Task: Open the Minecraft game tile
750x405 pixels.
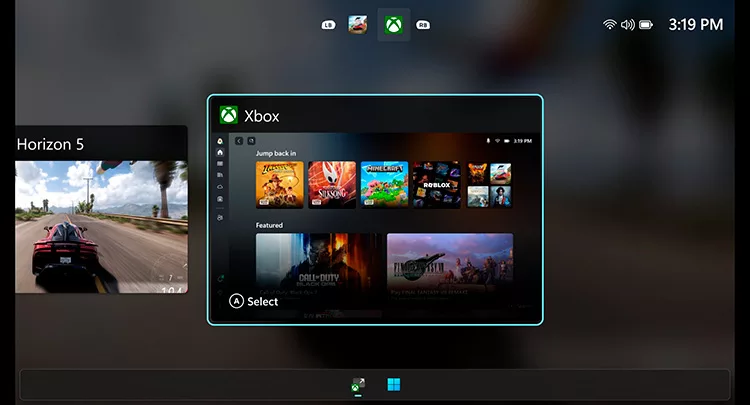Action: pyautogui.click(x=385, y=185)
